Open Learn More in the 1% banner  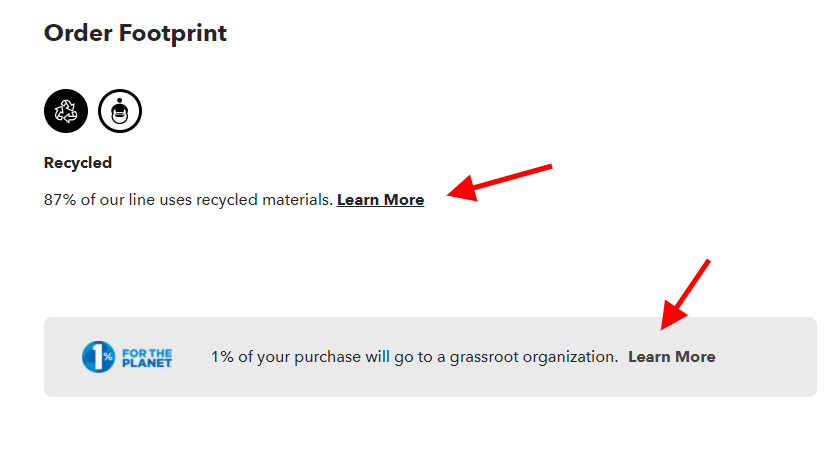point(671,357)
